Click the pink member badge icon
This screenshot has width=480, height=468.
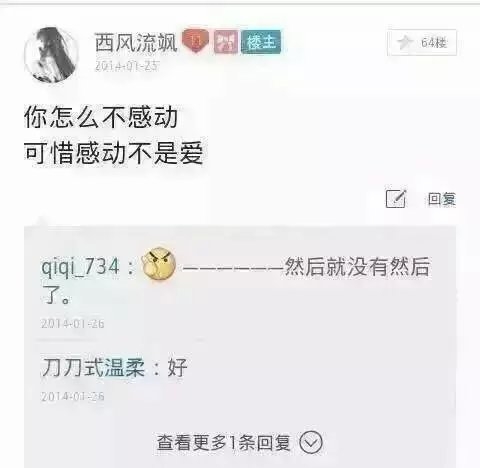click(226, 42)
